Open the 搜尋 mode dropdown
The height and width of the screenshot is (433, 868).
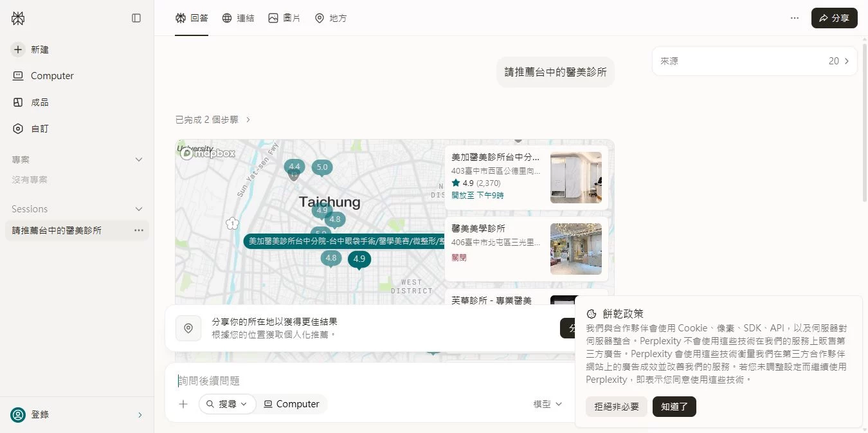click(228, 404)
